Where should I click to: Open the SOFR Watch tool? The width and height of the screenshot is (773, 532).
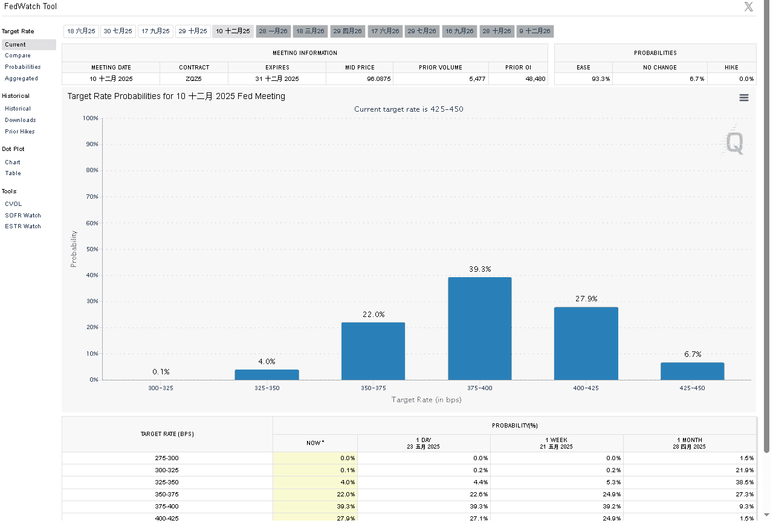click(23, 216)
